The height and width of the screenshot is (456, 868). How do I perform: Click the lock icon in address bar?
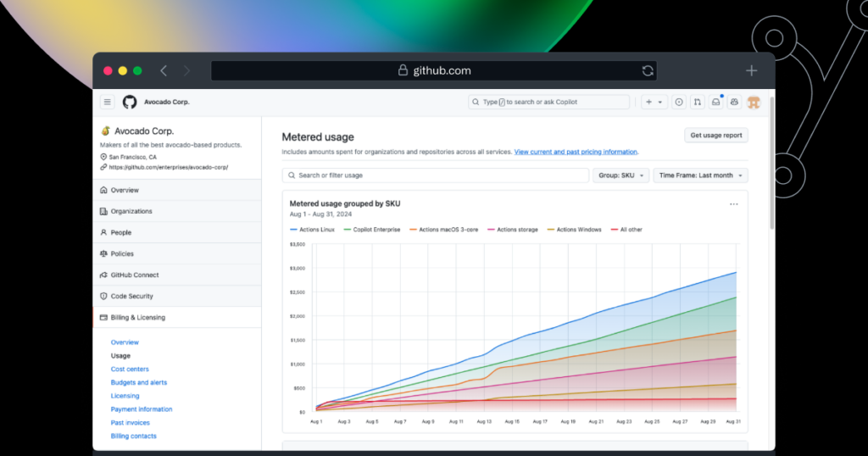coord(403,70)
